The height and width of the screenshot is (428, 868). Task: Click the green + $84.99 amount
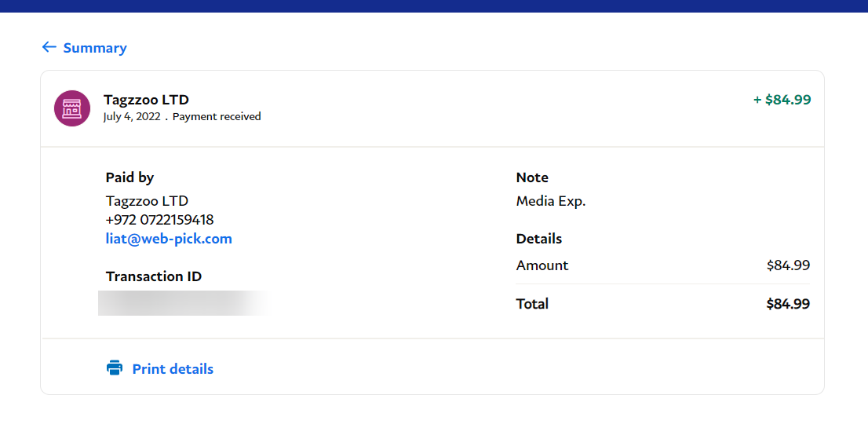click(x=782, y=100)
